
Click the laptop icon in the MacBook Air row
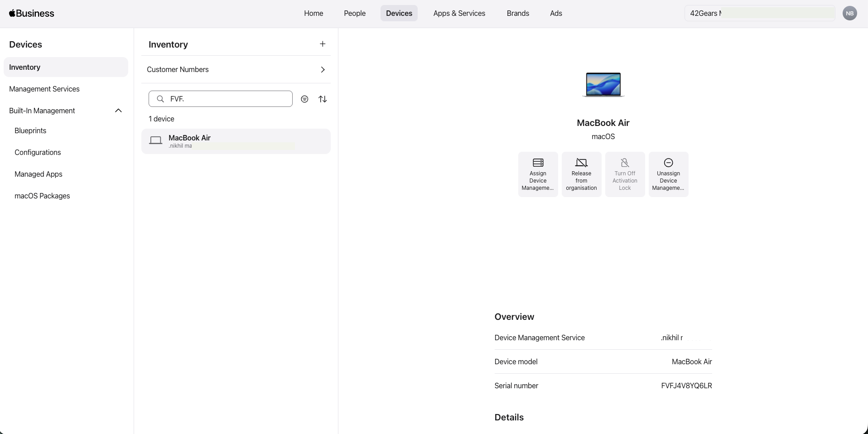[x=155, y=141]
